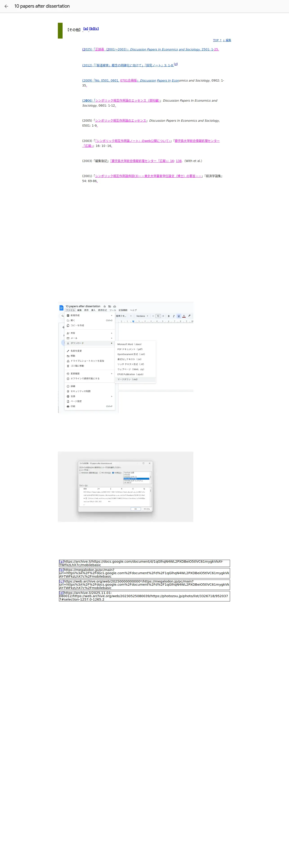Expand the 言語 submenu arrow
Image resolution: width=289 pixels, height=868 pixels.
(112, 396)
